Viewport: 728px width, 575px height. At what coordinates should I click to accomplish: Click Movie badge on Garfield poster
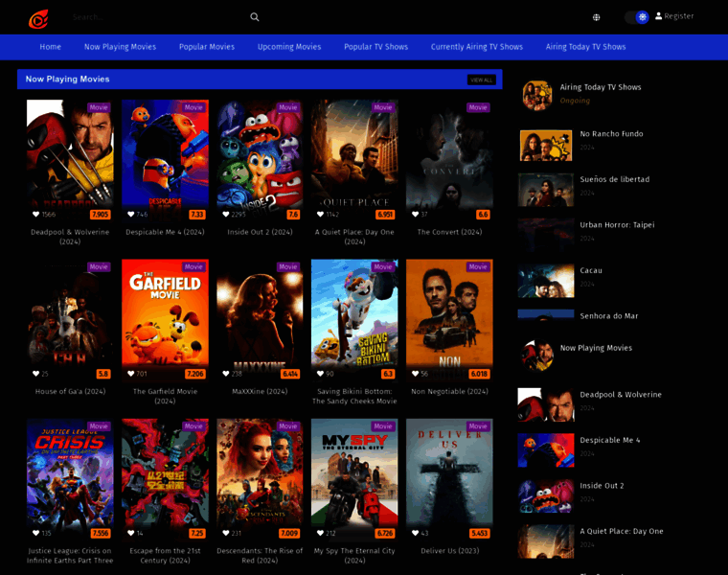point(193,266)
